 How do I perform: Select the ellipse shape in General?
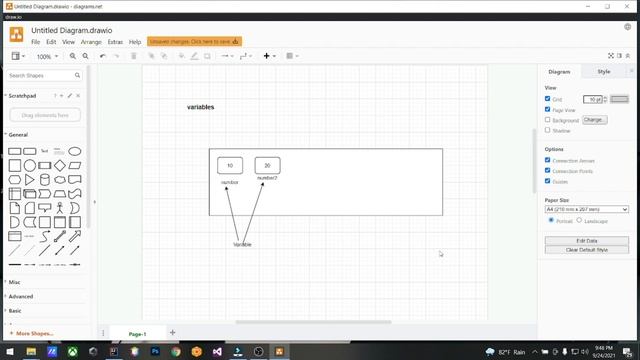click(74, 151)
